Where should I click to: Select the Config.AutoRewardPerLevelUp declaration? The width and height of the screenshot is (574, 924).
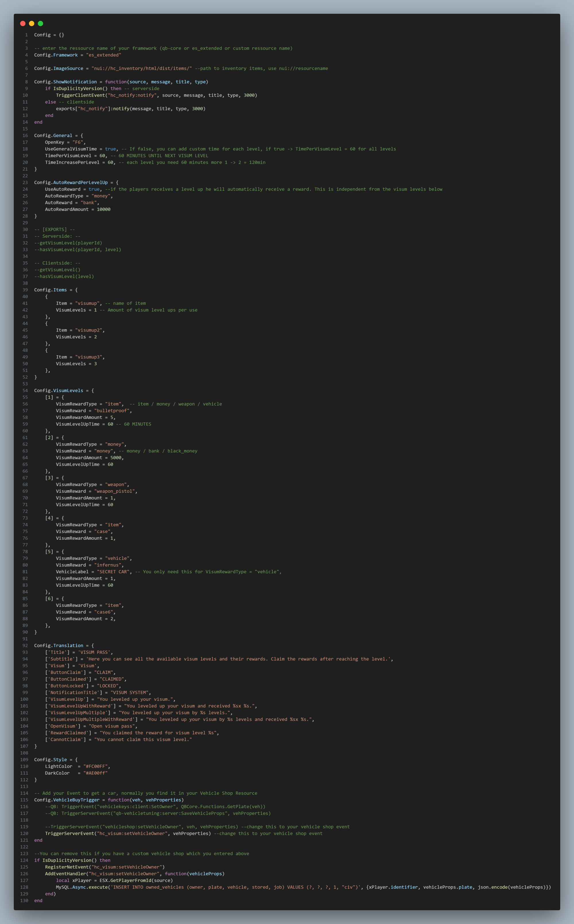click(x=71, y=182)
